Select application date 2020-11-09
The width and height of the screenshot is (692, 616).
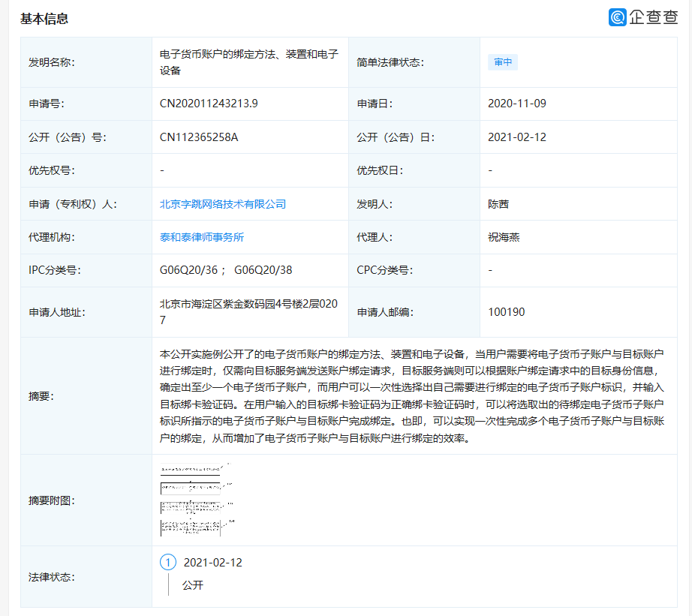click(x=517, y=104)
